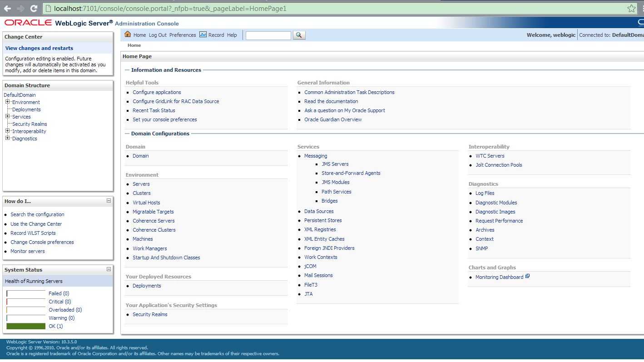Screen dimensions: 644x362
Task: Open Diagnostic Modules link
Action: point(496,203)
